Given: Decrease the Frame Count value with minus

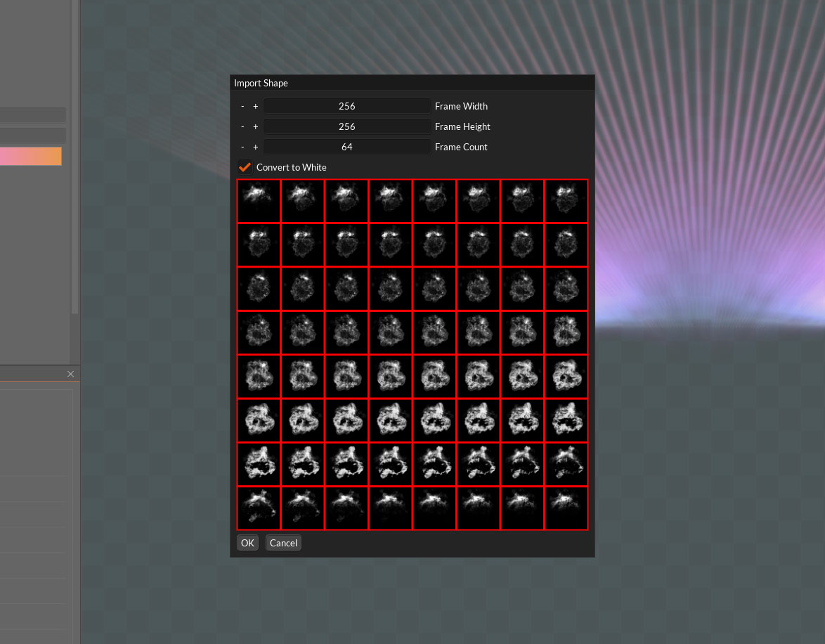Looking at the screenshot, I should (242, 147).
